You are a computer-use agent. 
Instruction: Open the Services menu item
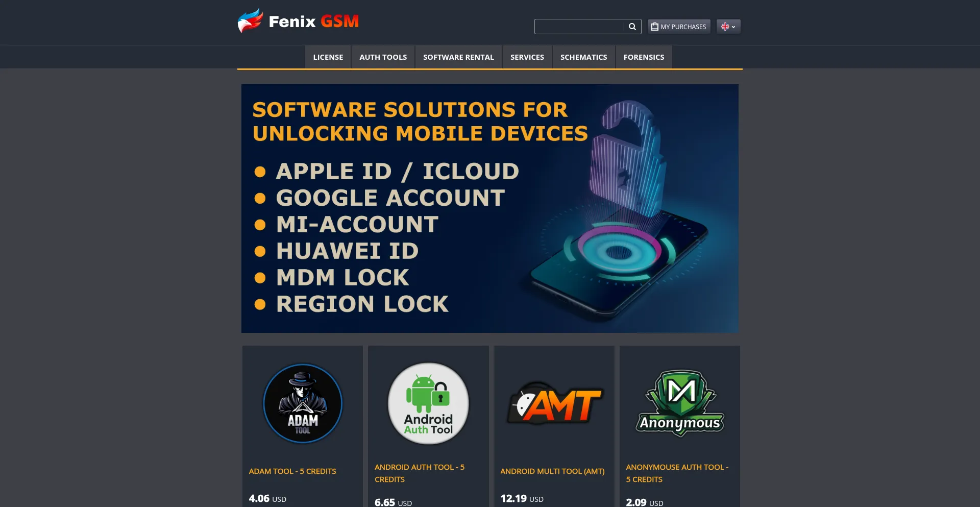tap(527, 57)
